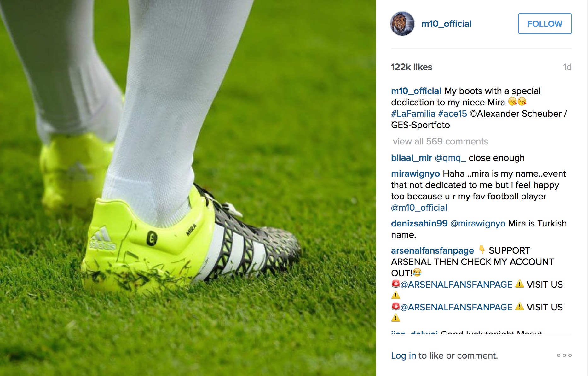Click the 1d post timestamp
588x376 pixels.
point(567,67)
